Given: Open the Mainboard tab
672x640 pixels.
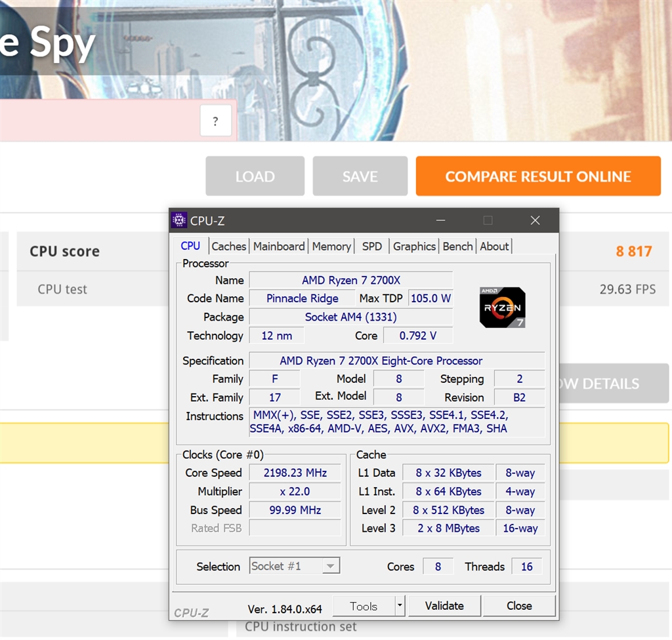Looking at the screenshot, I should point(279,247).
